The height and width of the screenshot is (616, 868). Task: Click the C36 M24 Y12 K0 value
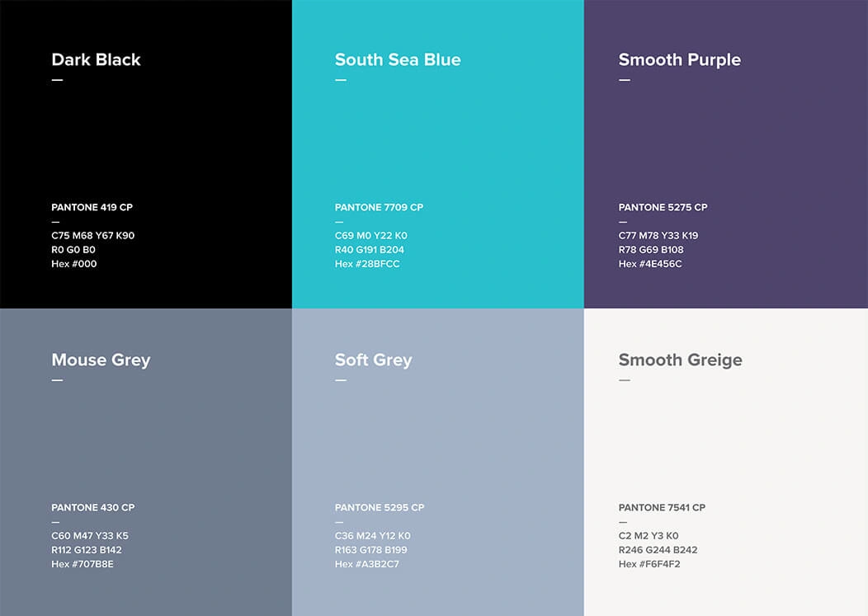coord(373,536)
